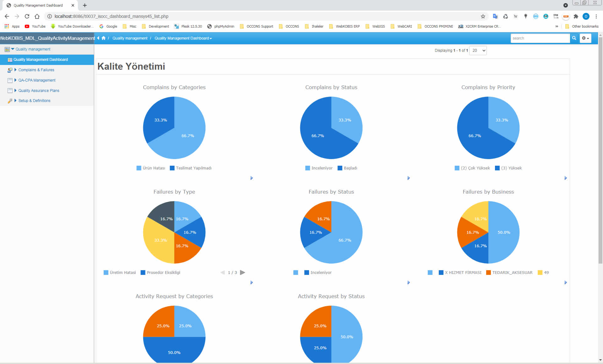603x364 pixels.
Task: Click the page vertical scrollbar
Action: 600,151
